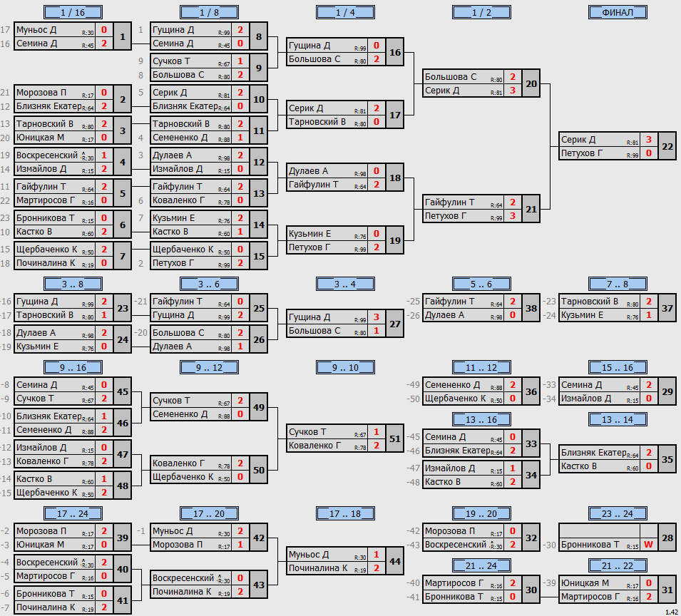Select the '5 .. 6' section header
This screenshot has width=681, height=616.
pyautogui.click(x=481, y=284)
